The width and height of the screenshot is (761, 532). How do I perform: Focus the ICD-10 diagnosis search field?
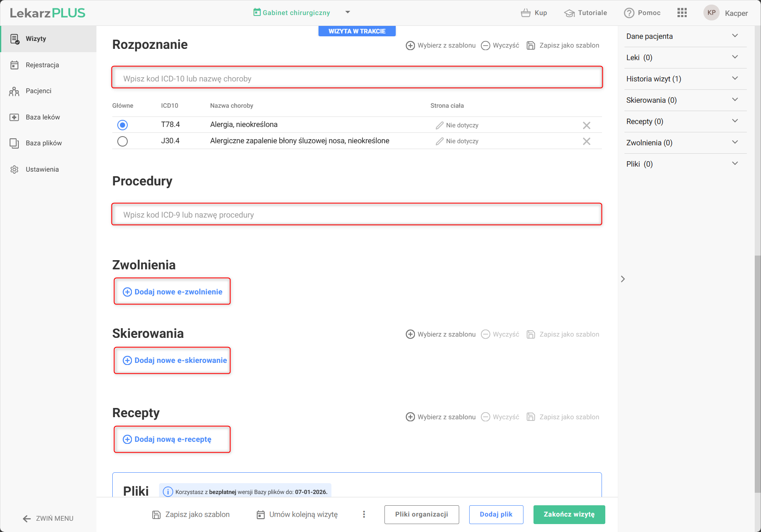357,79
